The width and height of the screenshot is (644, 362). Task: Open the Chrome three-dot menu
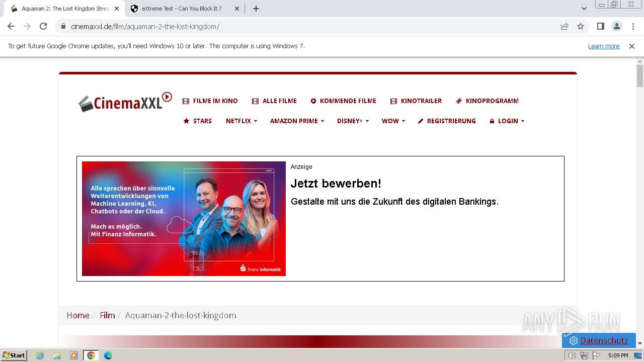(x=632, y=26)
